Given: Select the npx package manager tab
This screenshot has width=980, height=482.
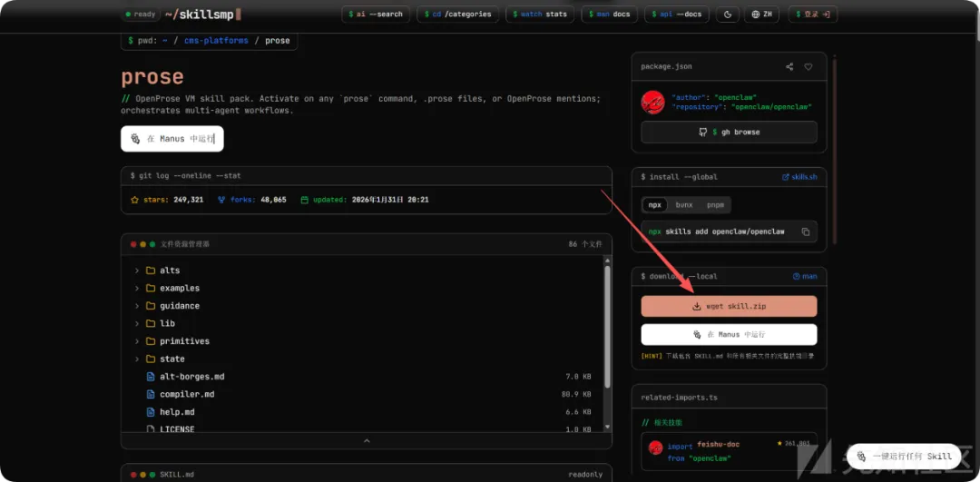Looking at the screenshot, I should click(654, 204).
